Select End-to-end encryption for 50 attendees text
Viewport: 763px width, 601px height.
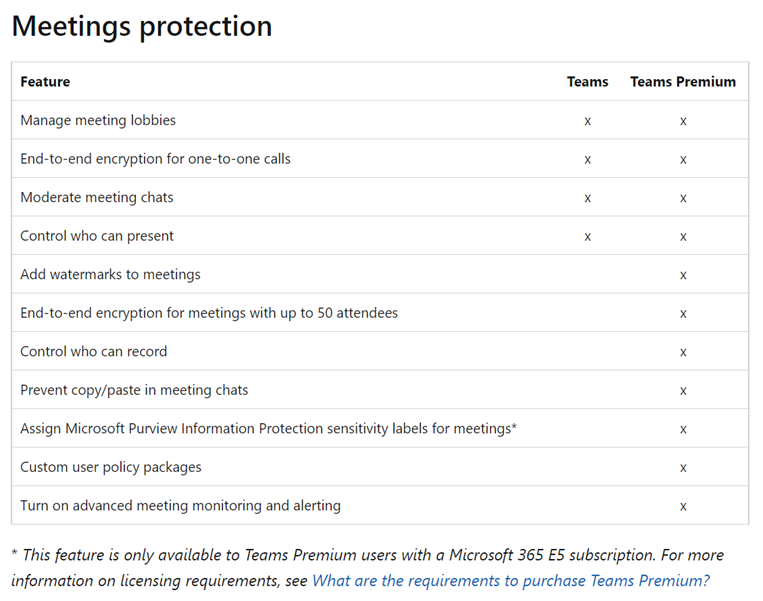click(209, 313)
